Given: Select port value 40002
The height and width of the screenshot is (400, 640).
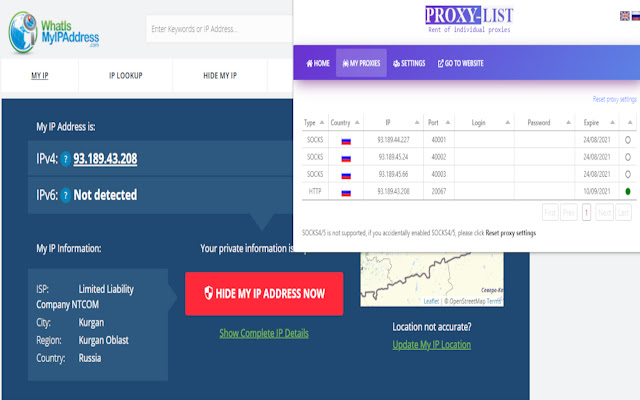Looking at the screenshot, I should coord(439,157).
